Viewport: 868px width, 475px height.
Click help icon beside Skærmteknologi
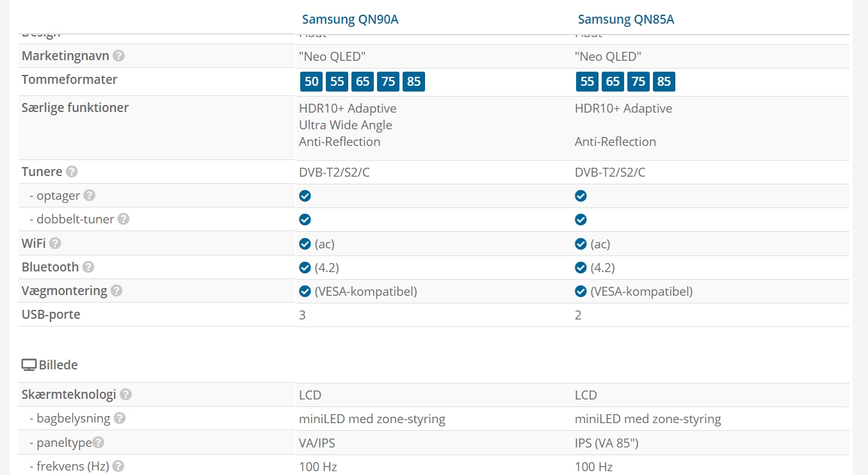(x=125, y=394)
